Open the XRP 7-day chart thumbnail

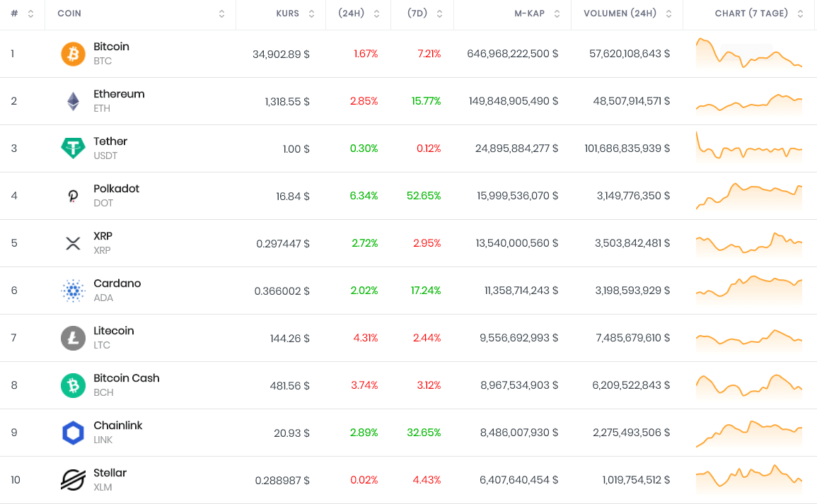749,244
